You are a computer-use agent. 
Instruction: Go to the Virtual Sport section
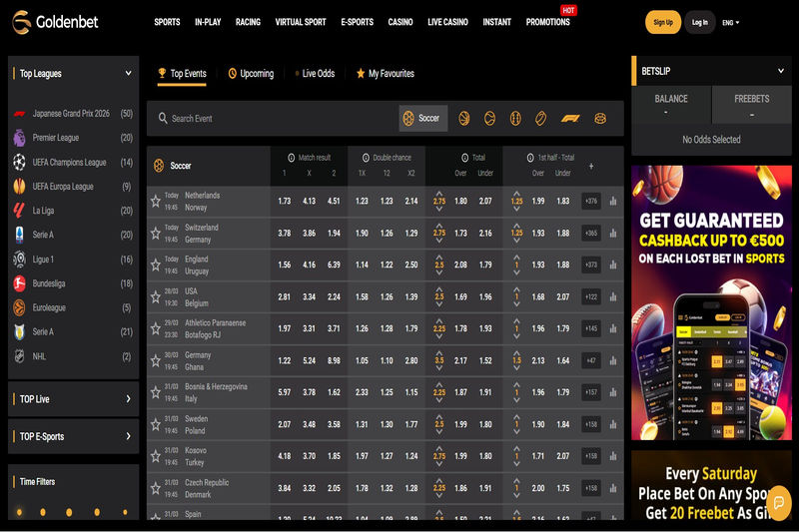click(x=301, y=22)
